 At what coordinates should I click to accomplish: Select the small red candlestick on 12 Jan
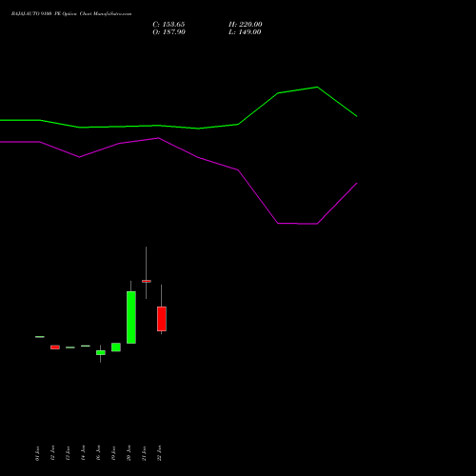click(55, 347)
